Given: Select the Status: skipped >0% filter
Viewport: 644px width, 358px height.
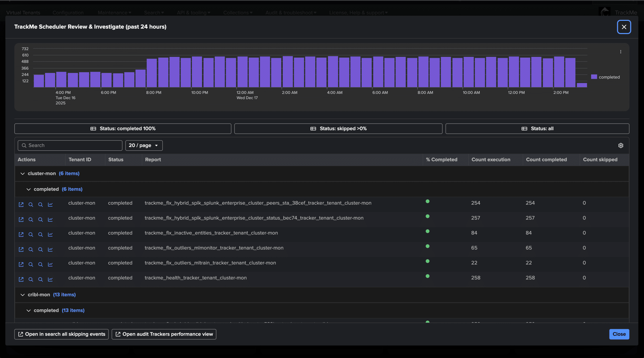Looking at the screenshot, I should [338, 129].
